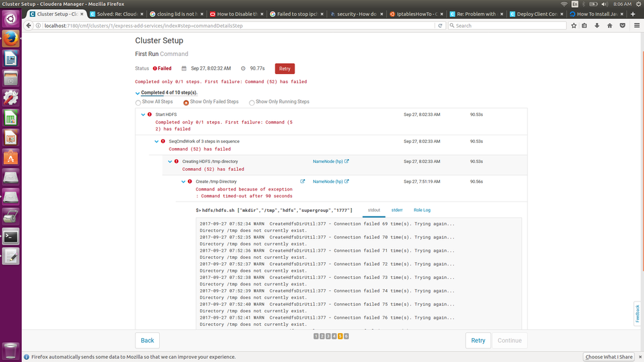Select Show Only Failed Steps radio button

186,102
